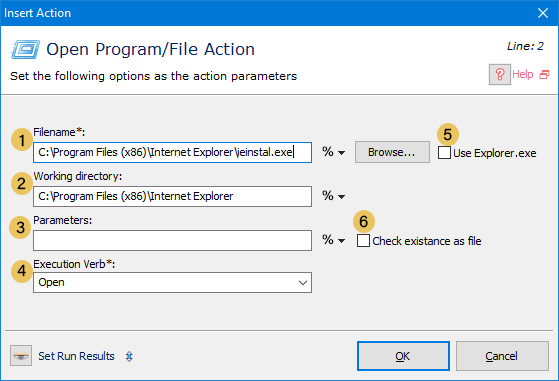Click the Help question mark icon
This screenshot has width=559, height=381.
499,74
